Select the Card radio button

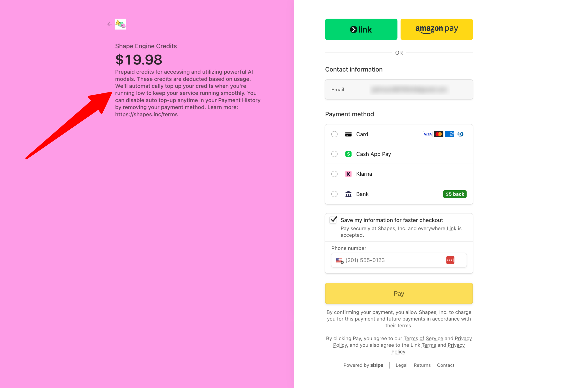[x=334, y=134]
